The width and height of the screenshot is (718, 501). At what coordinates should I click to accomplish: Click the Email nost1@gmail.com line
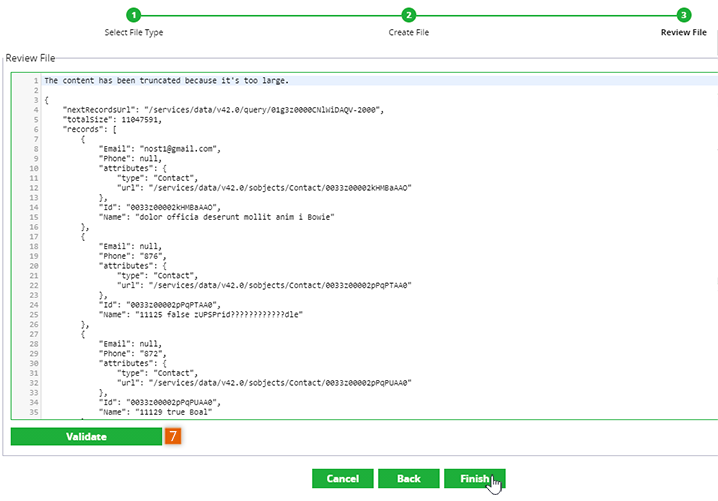point(160,149)
